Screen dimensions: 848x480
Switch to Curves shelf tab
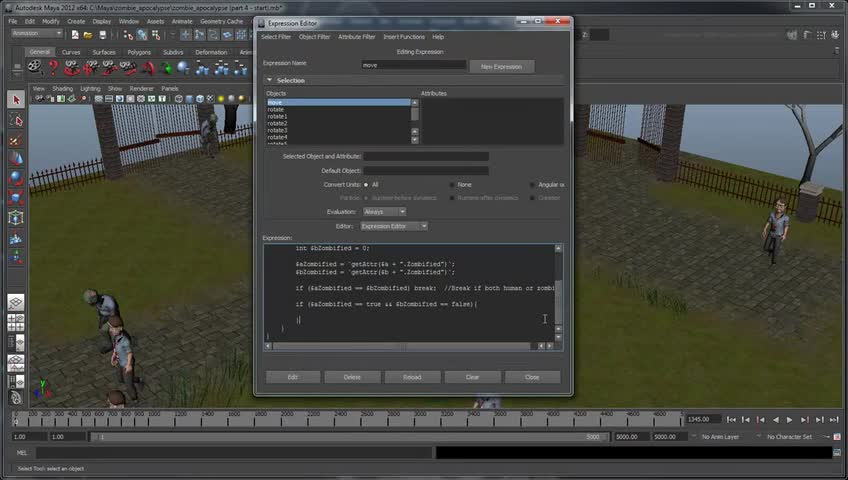71,52
